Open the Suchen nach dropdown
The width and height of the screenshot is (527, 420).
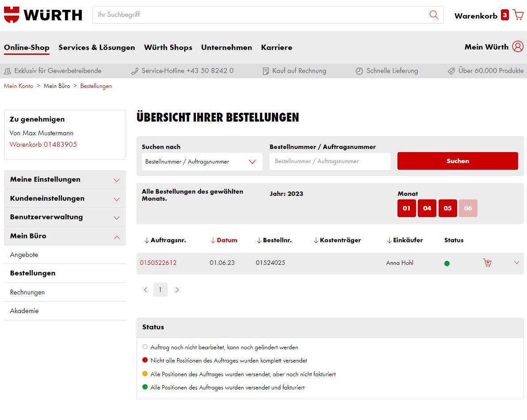click(x=202, y=162)
